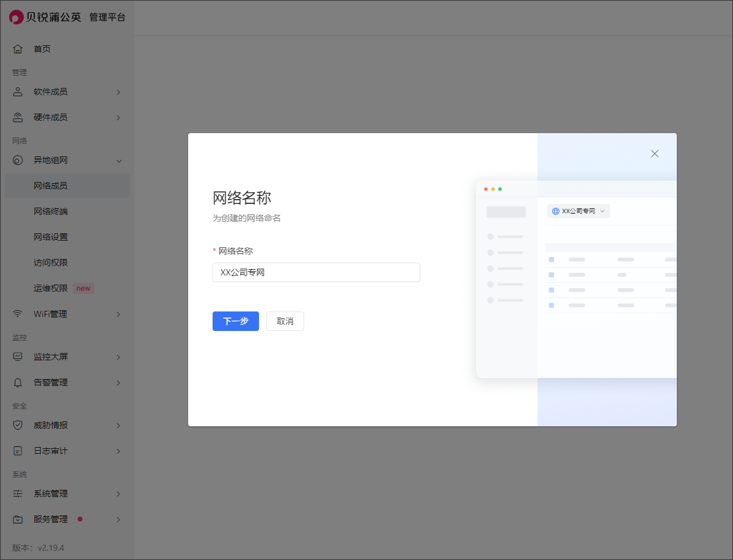Focus the 网络名称 text field

coord(316,272)
